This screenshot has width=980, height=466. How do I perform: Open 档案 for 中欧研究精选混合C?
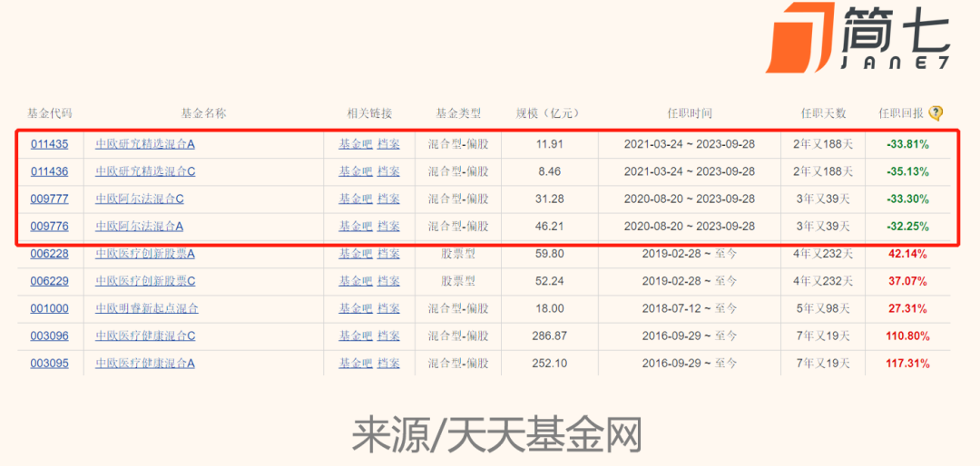point(388,171)
